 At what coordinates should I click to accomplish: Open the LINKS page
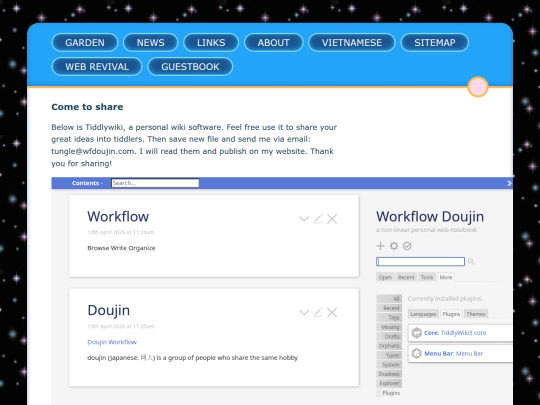[x=211, y=42]
